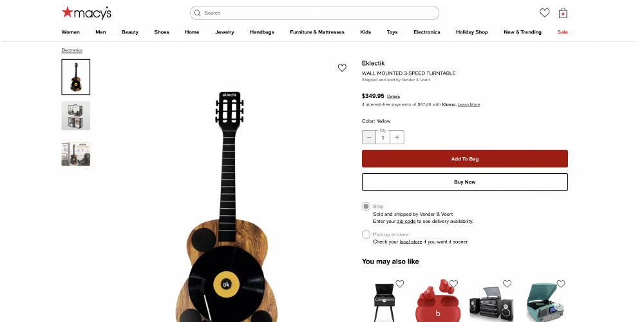The height and width of the screenshot is (322, 644).
Task: Click the search magnifier icon
Action: point(197,13)
